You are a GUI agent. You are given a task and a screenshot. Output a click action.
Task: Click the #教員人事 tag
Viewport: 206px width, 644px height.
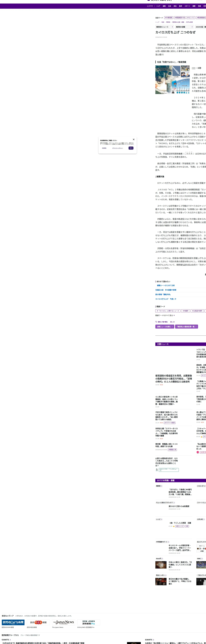(172, 450)
